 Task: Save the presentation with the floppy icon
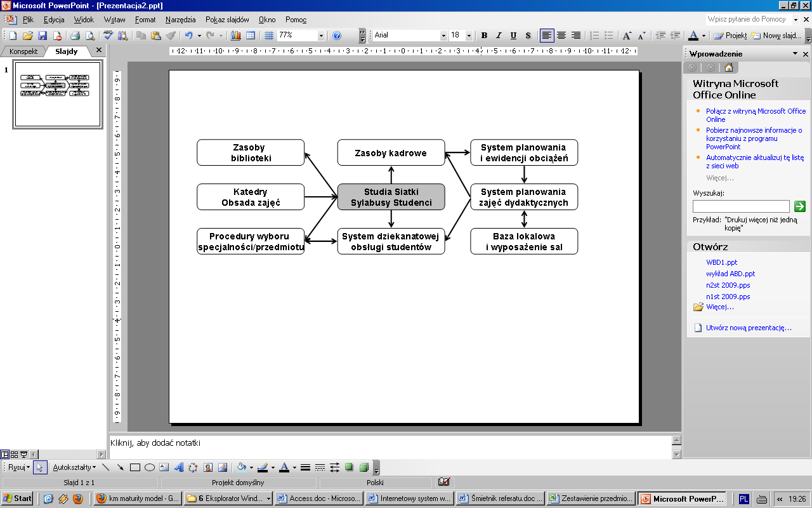click(43, 36)
